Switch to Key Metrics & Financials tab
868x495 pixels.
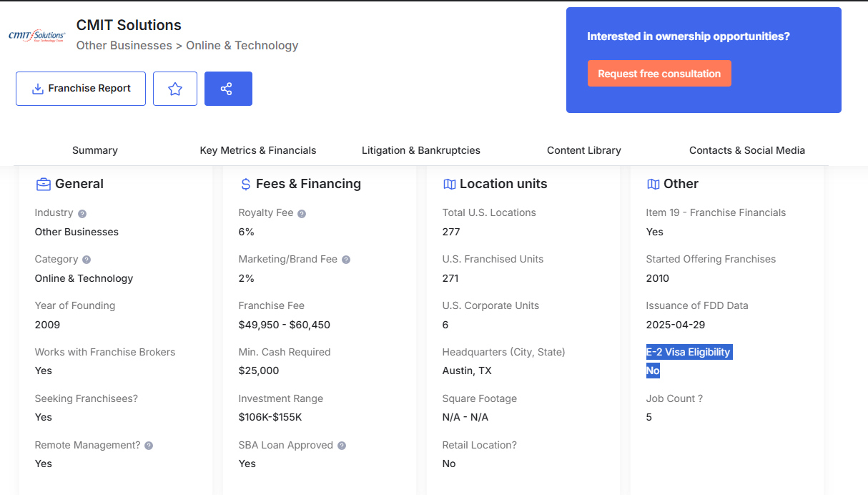point(258,150)
